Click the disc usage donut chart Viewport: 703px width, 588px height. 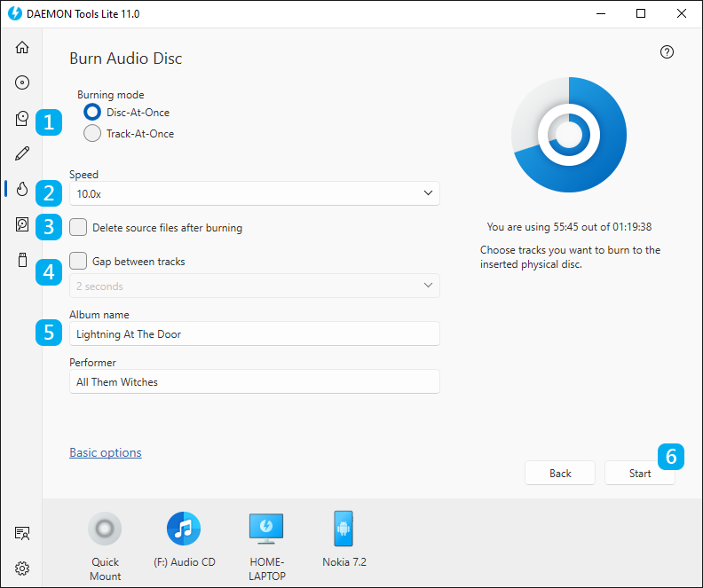(x=569, y=134)
